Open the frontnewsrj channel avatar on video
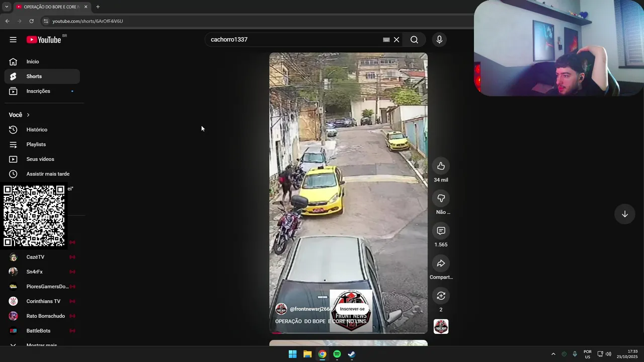This screenshot has width=644, height=362. pyautogui.click(x=281, y=309)
